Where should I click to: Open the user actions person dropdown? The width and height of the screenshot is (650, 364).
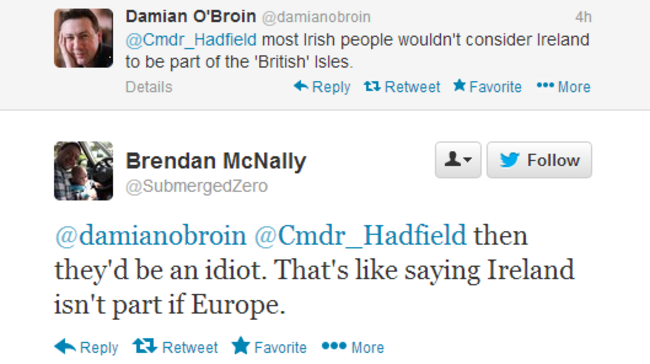pyautogui.click(x=458, y=160)
